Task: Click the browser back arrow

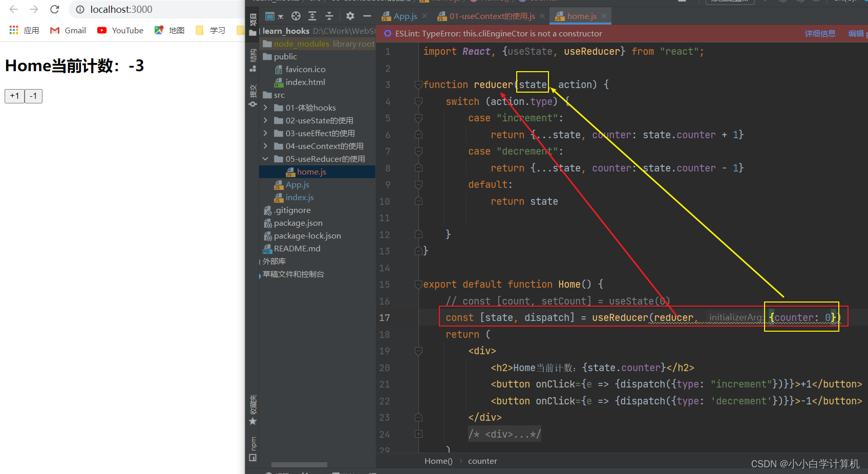Action: (x=14, y=9)
